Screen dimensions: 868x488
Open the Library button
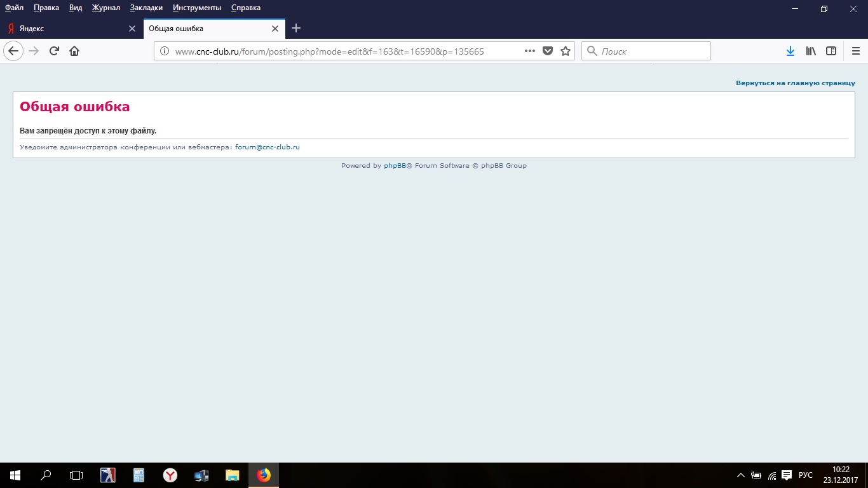(x=811, y=51)
